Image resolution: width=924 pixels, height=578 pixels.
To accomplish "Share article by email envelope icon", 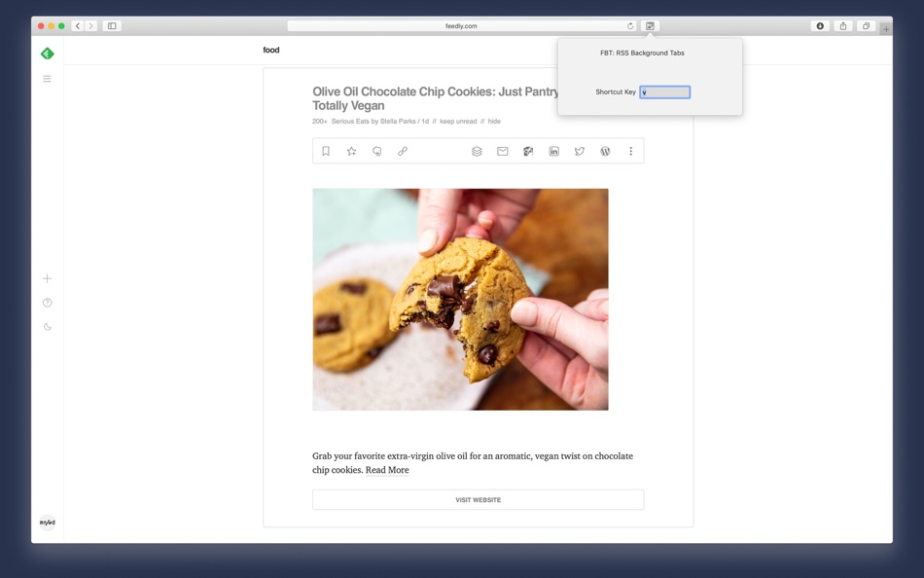I will pyautogui.click(x=503, y=151).
